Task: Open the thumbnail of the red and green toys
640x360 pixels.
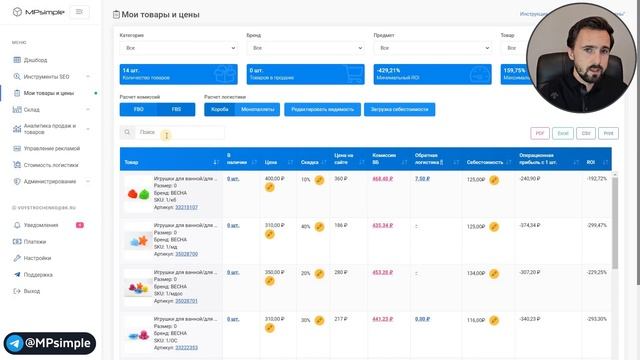Action: 138,194
